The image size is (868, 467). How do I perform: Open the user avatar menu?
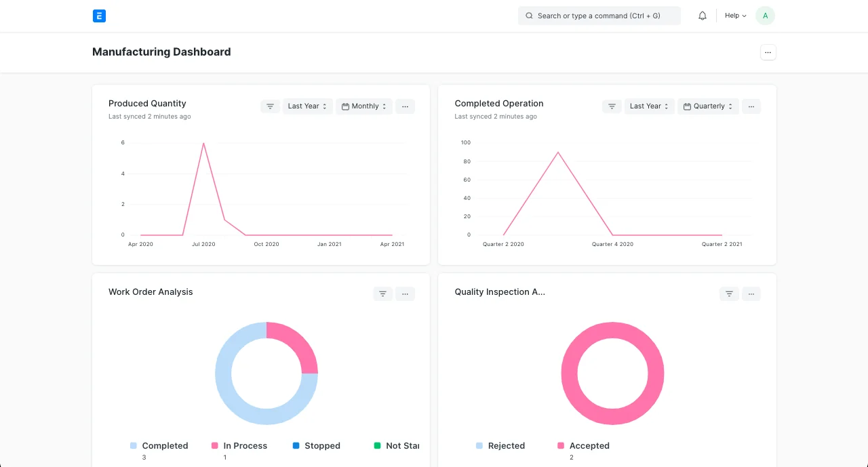[x=765, y=16]
